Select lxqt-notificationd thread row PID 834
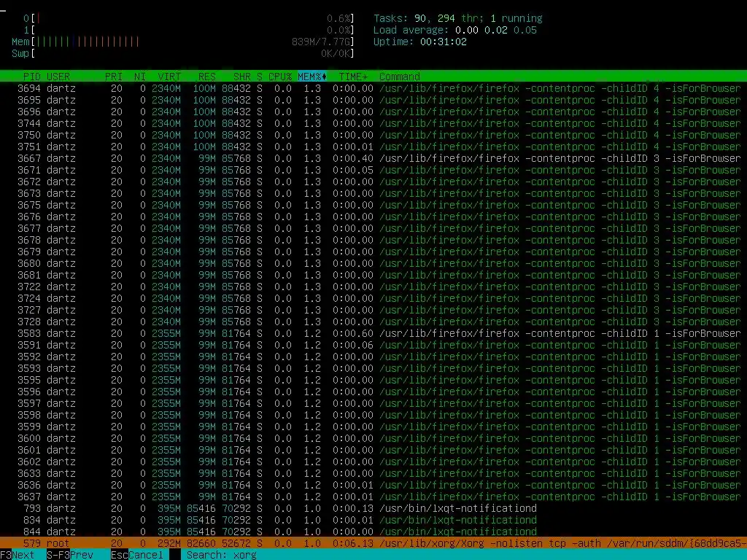This screenshot has width=747, height=560. coord(373,520)
